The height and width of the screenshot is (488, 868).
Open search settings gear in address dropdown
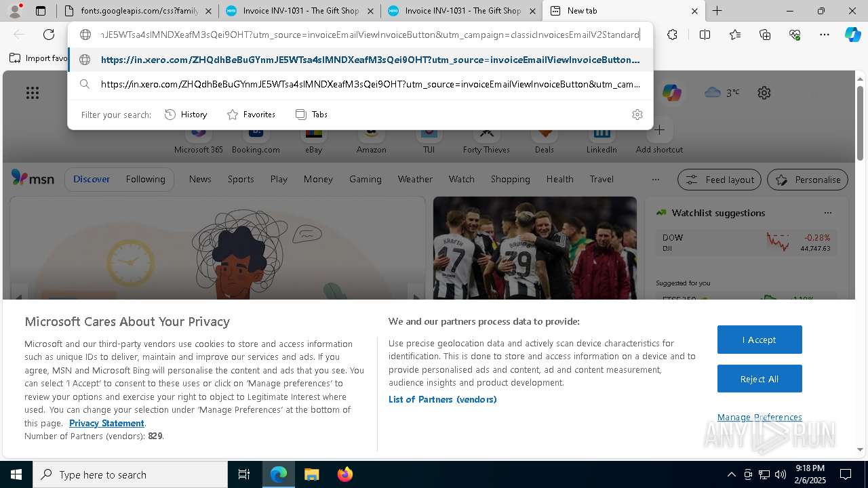[637, 115]
